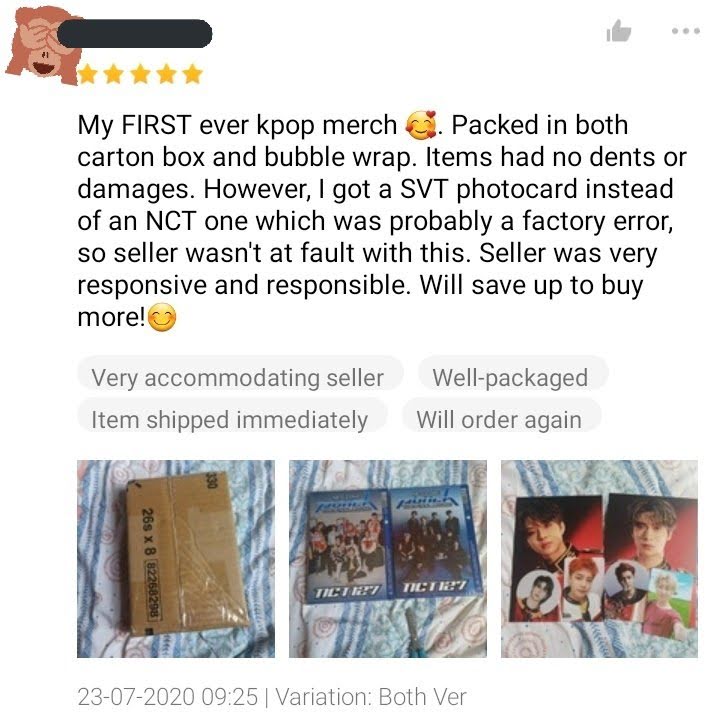Click the 'Variation: Both Ver' label
This screenshot has height=724, width=720.
pyautogui.click(x=371, y=697)
